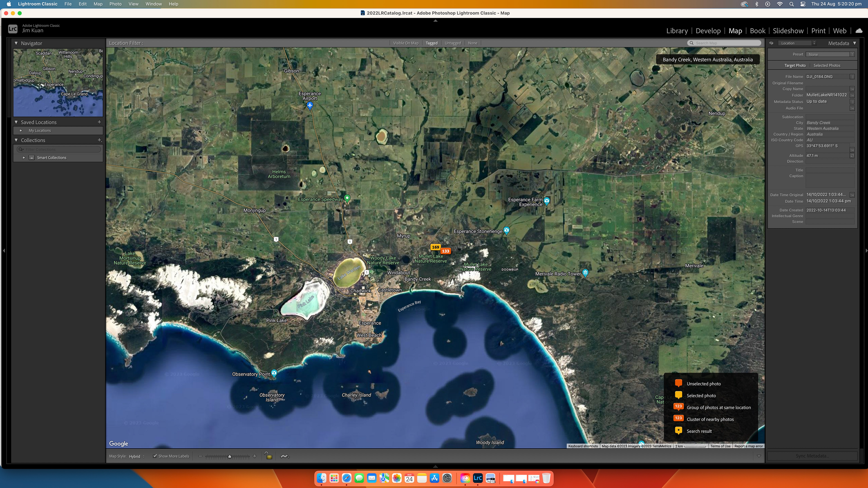The image size is (868, 488).
Task: Switch to the Slideshow module
Action: click(x=788, y=31)
